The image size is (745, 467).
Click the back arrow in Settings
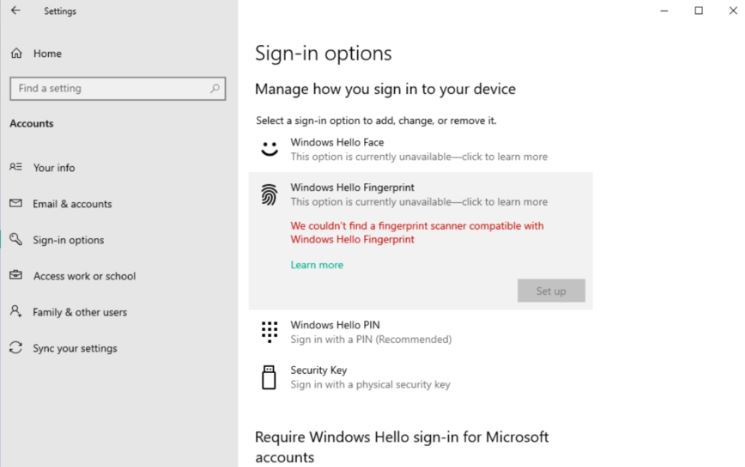pyautogui.click(x=16, y=10)
